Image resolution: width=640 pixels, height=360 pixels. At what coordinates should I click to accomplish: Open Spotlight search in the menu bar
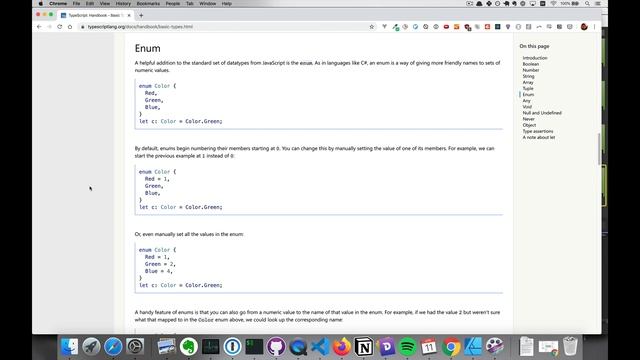(x=587, y=3)
